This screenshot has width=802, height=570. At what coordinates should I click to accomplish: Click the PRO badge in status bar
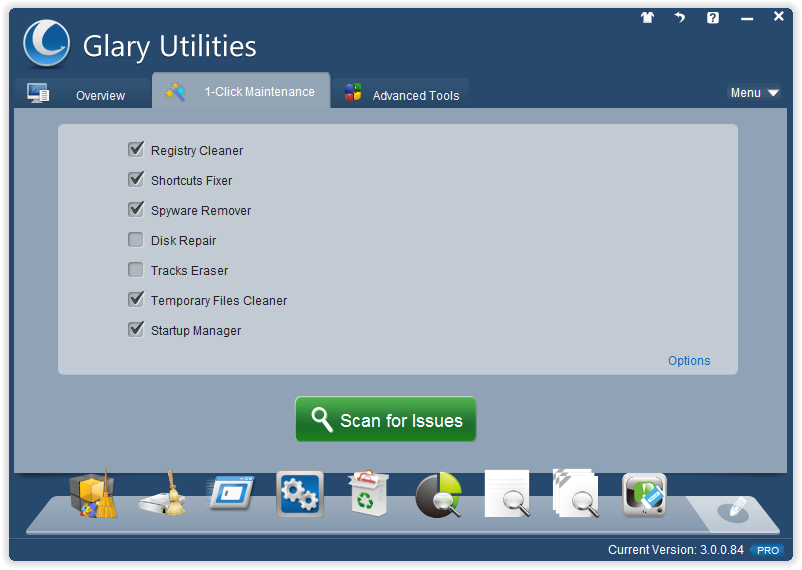767,551
